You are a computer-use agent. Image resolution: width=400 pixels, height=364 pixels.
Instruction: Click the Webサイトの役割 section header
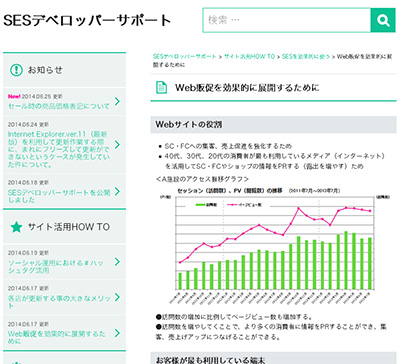coord(273,125)
